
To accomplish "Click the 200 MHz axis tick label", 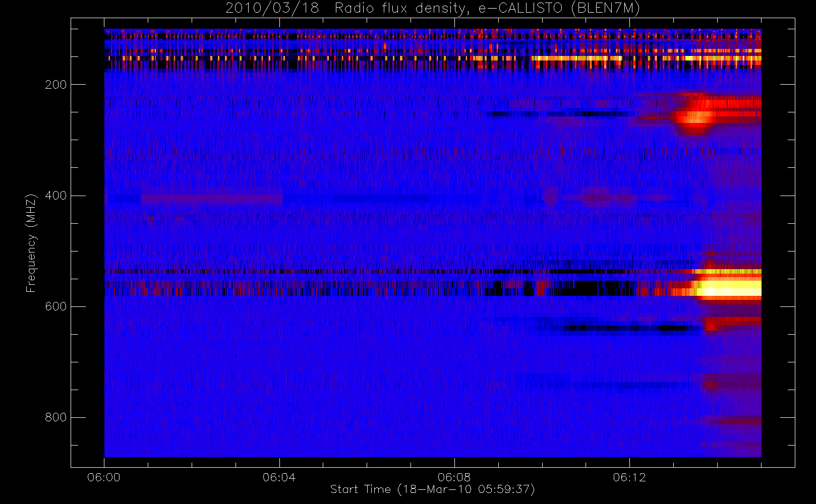I will [56, 85].
